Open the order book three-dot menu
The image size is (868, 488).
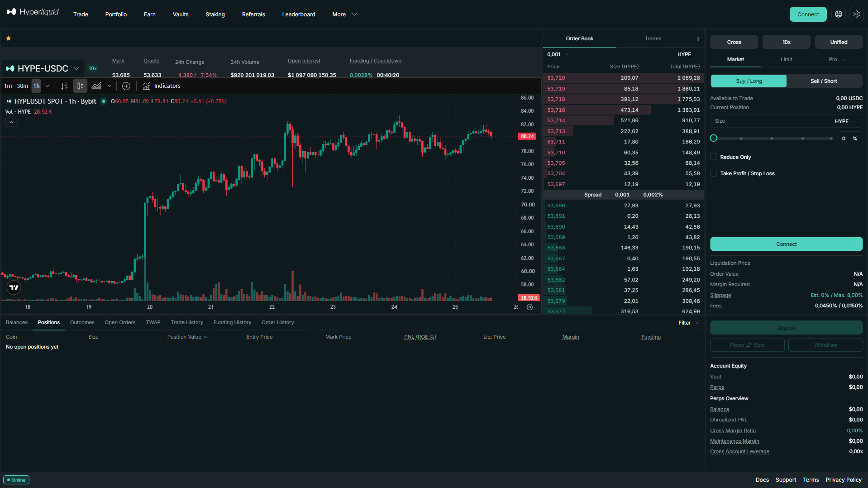(698, 39)
